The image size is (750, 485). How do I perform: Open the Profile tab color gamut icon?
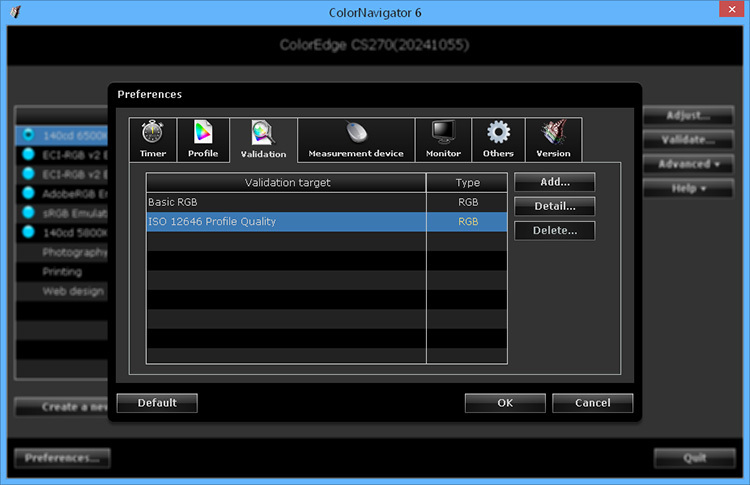pos(203,132)
